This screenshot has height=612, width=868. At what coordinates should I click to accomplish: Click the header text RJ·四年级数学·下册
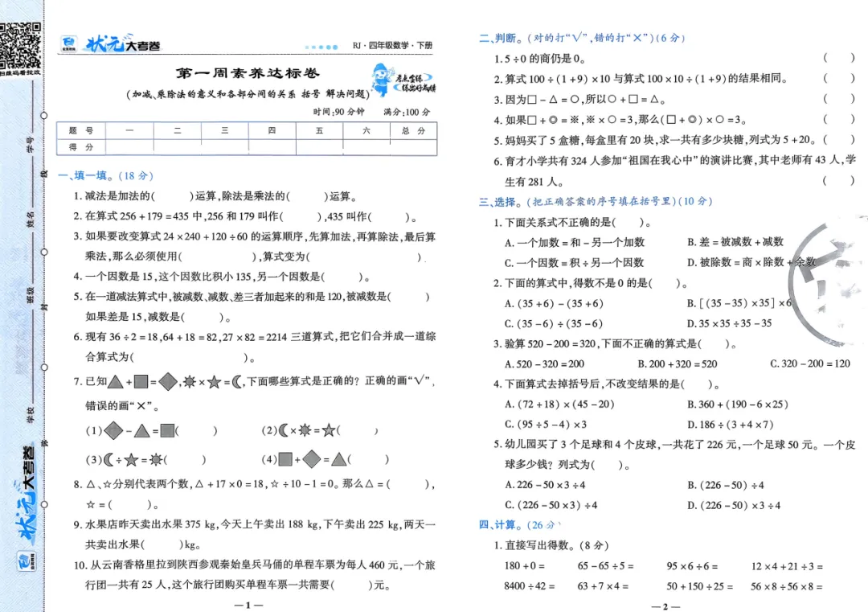click(392, 45)
